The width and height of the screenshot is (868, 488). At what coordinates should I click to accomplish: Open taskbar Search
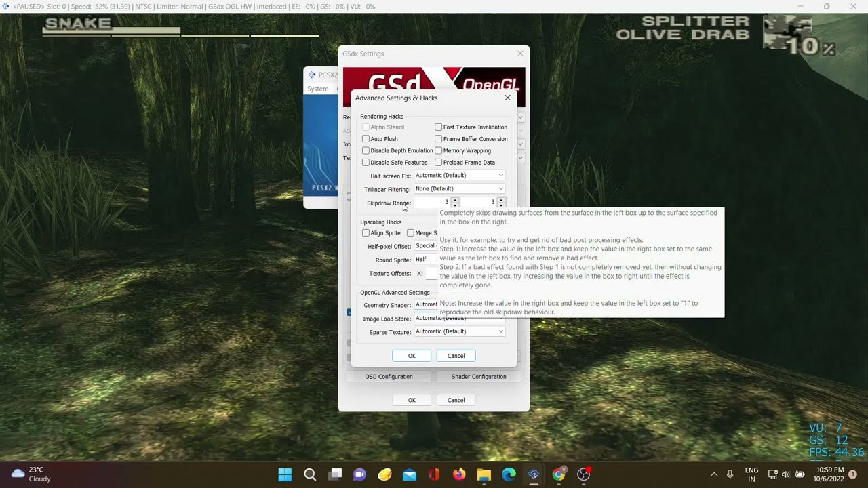coord(310,474)
